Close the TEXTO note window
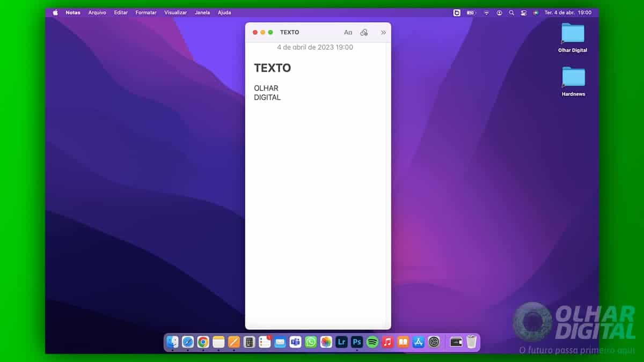 coord(255,33)
